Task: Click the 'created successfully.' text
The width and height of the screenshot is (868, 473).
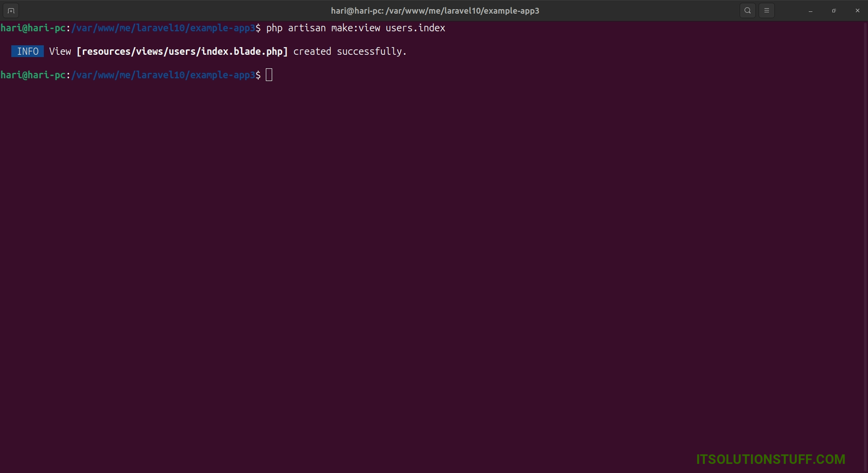Action: pos(349,52)
